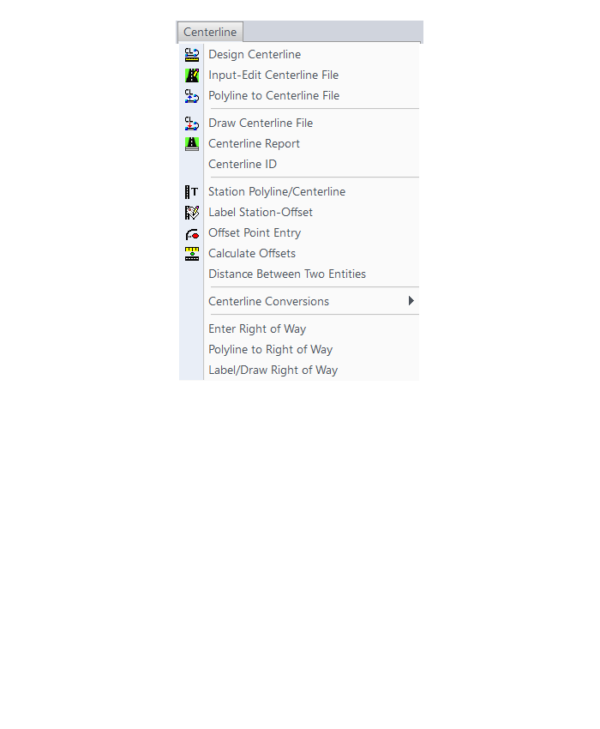Click the Design Centerline icon
600x729 pixels.
[x=191, y=54]
